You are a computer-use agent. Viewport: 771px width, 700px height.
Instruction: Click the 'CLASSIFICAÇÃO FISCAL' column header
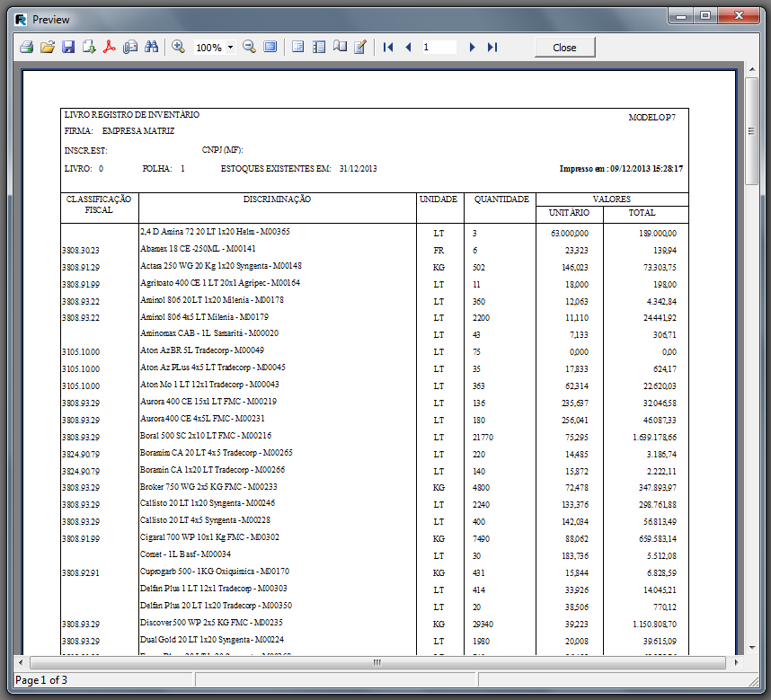pos(99,205)
